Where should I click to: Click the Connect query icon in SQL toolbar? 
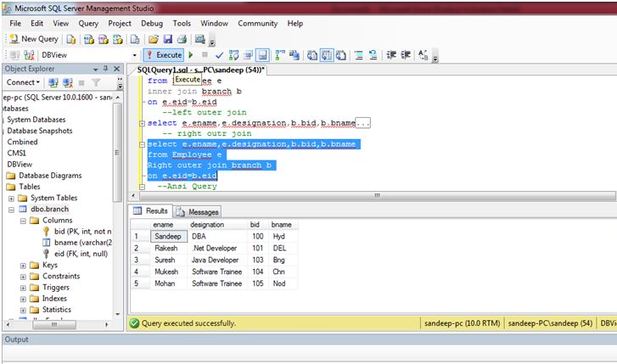coord(15,55)
